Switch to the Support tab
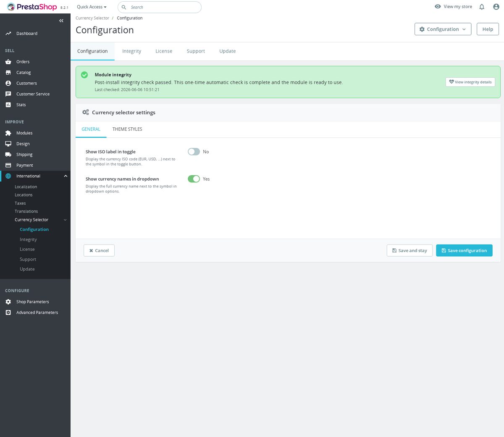 pyautogui.click(x=196, y=51)
